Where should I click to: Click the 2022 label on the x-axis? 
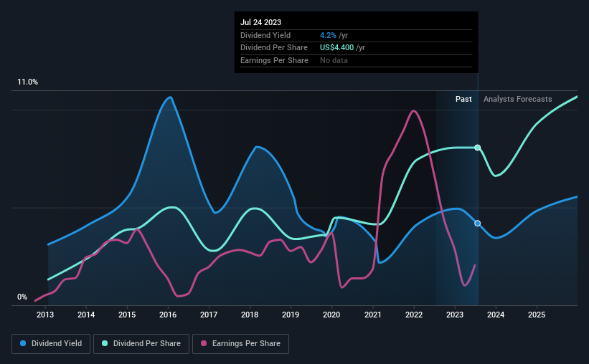click(x=414, y=315)
